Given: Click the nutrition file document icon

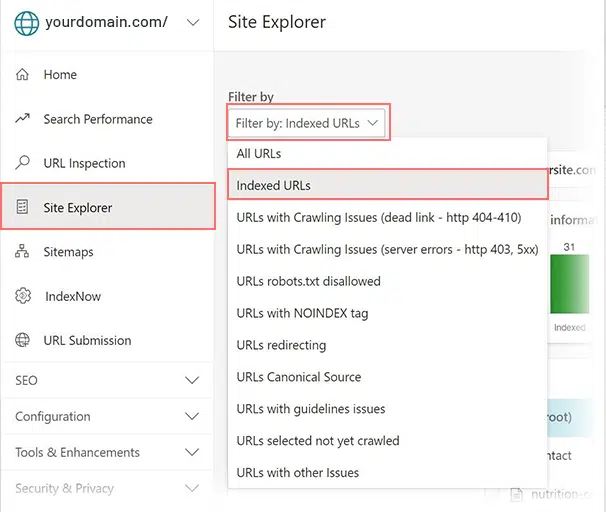Looking at the screenshot, I should click(x=516, y=495).
